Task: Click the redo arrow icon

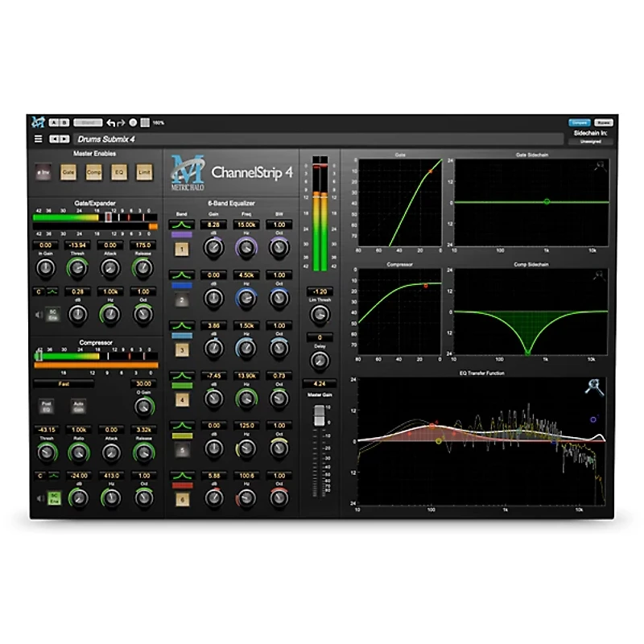Action: tap(121, 121)
